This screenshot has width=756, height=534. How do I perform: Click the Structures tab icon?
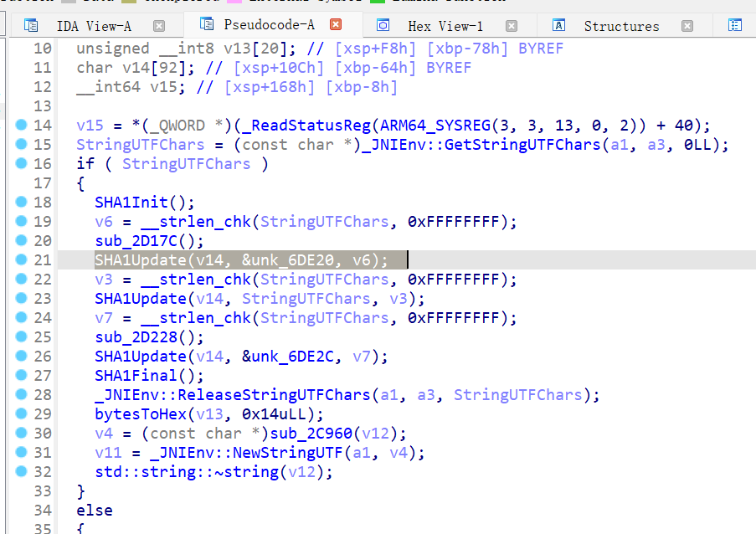click(x=558, y=25)
